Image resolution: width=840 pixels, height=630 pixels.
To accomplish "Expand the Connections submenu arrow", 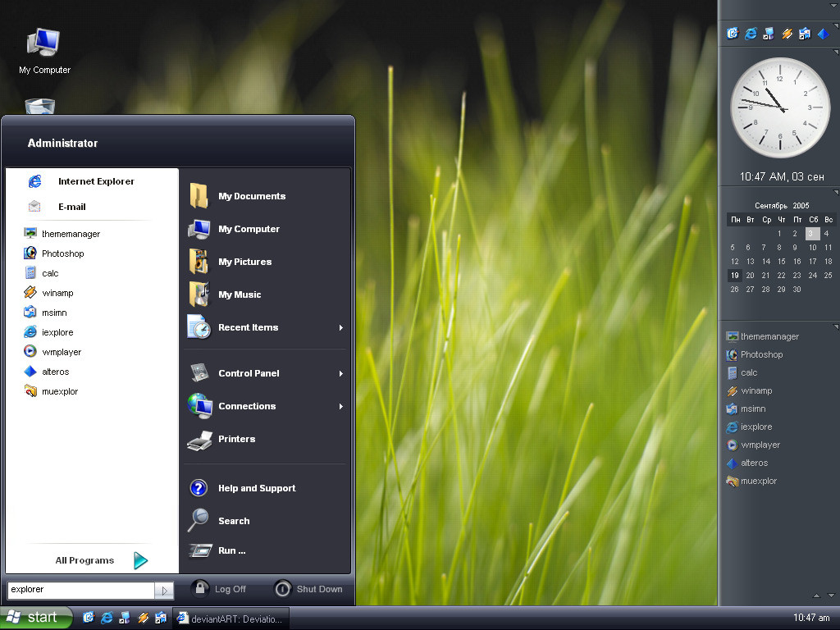I will click(340, 407).
